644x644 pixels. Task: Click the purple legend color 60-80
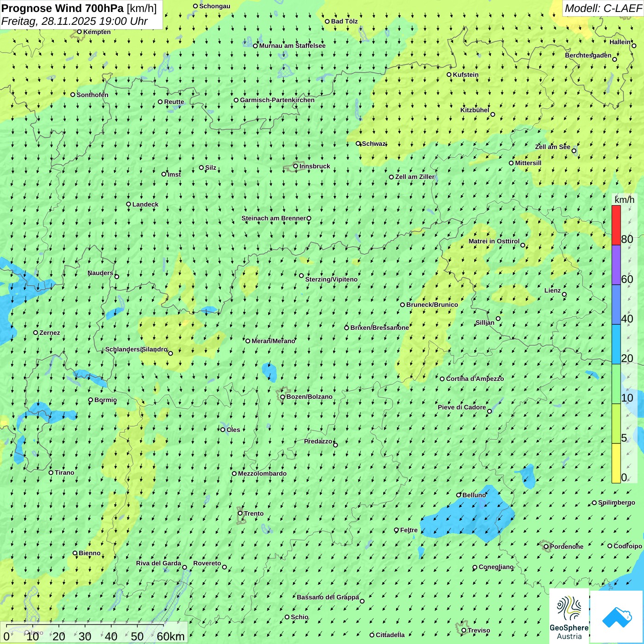[616, 265]
